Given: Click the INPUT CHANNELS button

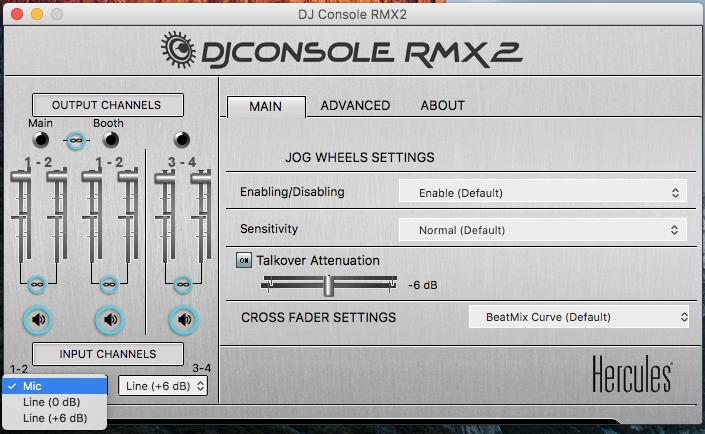Looking at the screenshot, I should point(107,354).
